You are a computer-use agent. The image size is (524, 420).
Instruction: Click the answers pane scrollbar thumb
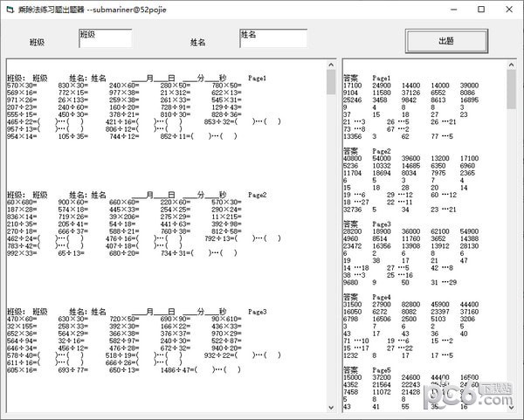511,89
